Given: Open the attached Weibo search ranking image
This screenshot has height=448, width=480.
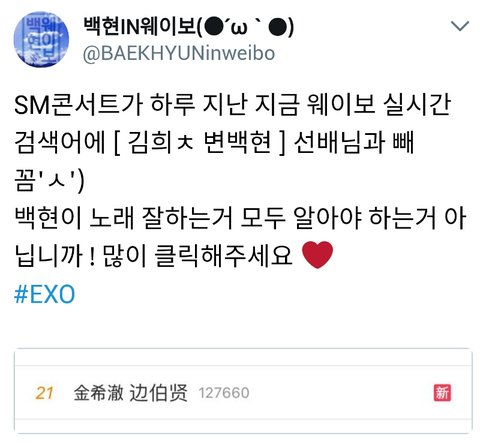Looking at the screenshot, I should click(243, 391).
